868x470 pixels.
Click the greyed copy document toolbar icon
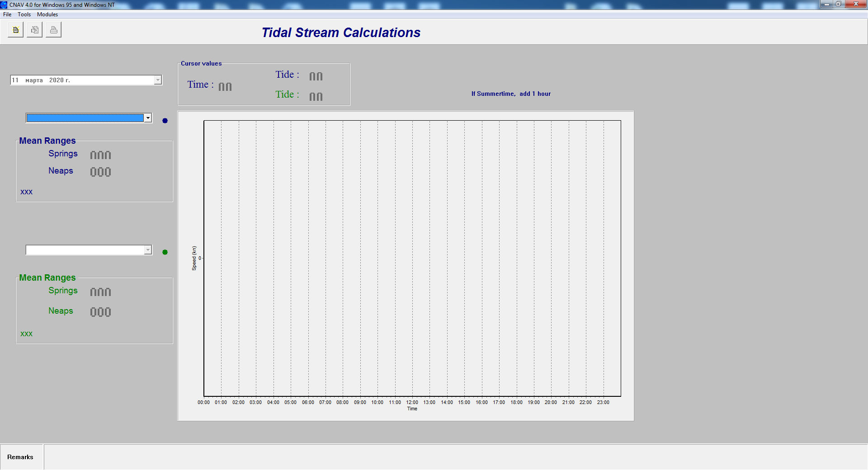click(x=34, y=30)
